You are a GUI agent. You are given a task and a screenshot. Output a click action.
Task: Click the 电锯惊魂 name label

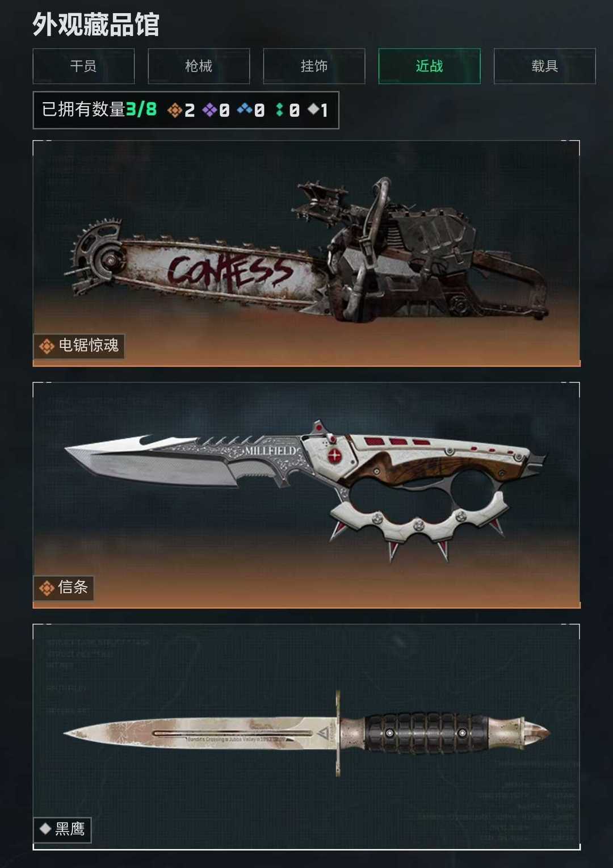point(89,346)
